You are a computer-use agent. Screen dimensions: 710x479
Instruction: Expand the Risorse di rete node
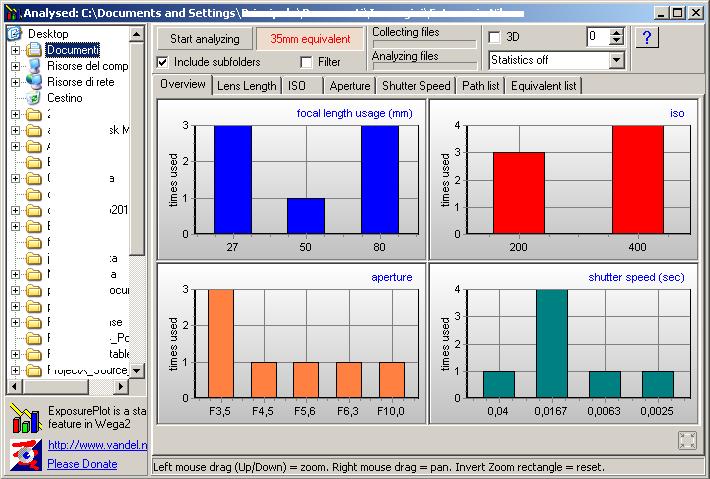[x=16, y=82]
